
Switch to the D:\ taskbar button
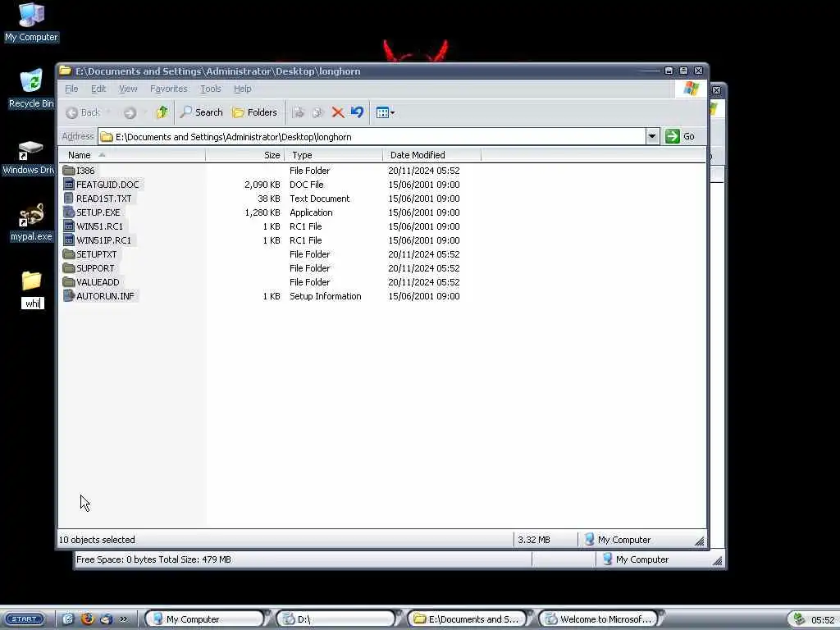[x=336, y=619]
